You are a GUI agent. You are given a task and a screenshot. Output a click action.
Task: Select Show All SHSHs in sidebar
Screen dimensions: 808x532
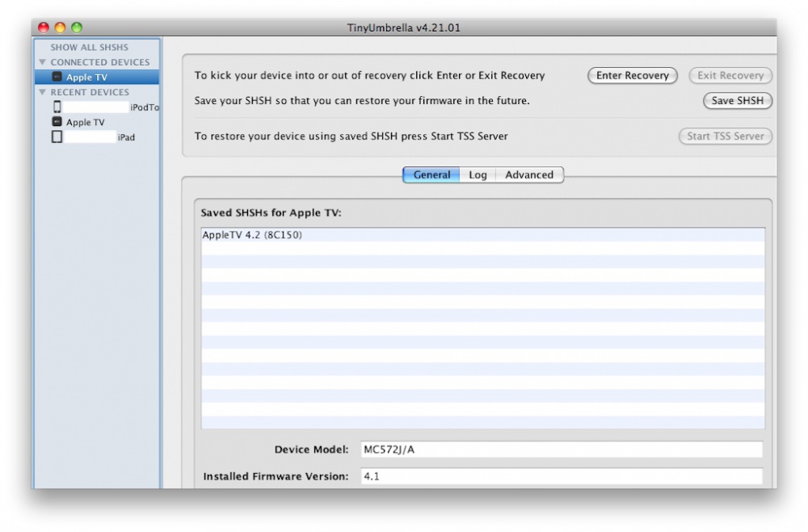pyautogui.click(x=89, y=47)
